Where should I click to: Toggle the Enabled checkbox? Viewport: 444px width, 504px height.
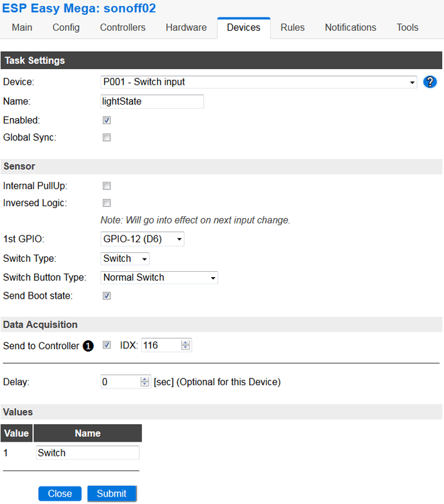[106, 120]
